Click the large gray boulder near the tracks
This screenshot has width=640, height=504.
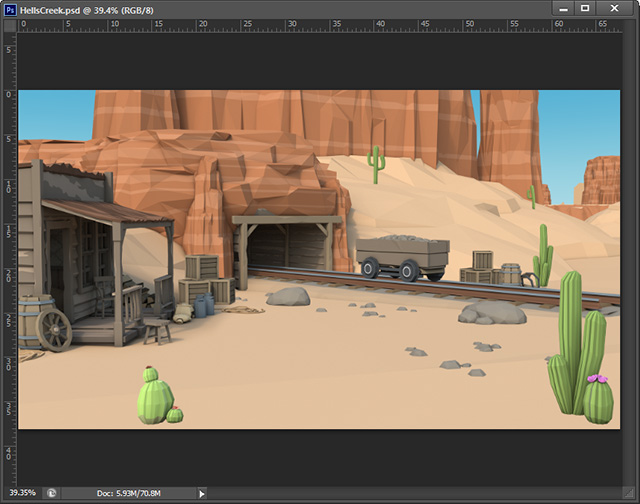coord(492,313)
